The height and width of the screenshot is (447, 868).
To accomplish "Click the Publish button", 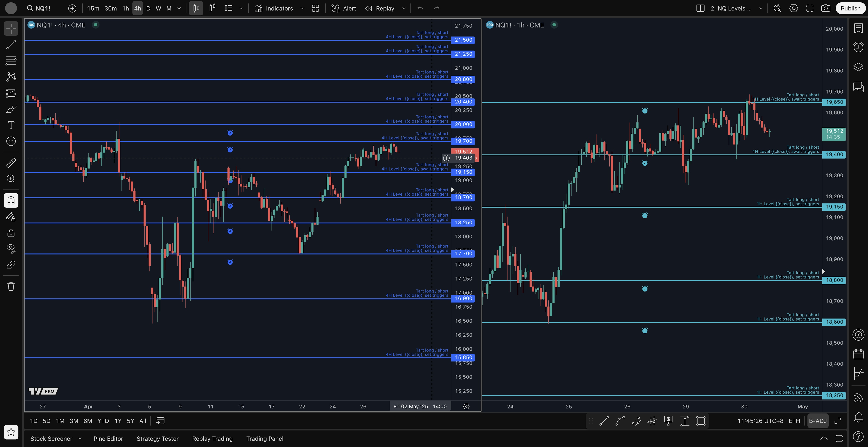I will pos(850,8).
